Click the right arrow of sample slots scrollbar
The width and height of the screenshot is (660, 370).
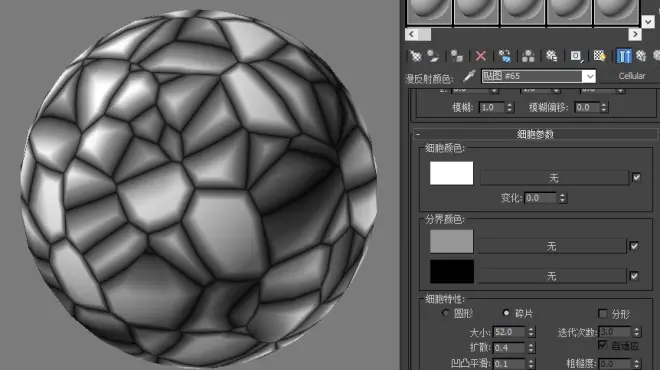(635, 35)
